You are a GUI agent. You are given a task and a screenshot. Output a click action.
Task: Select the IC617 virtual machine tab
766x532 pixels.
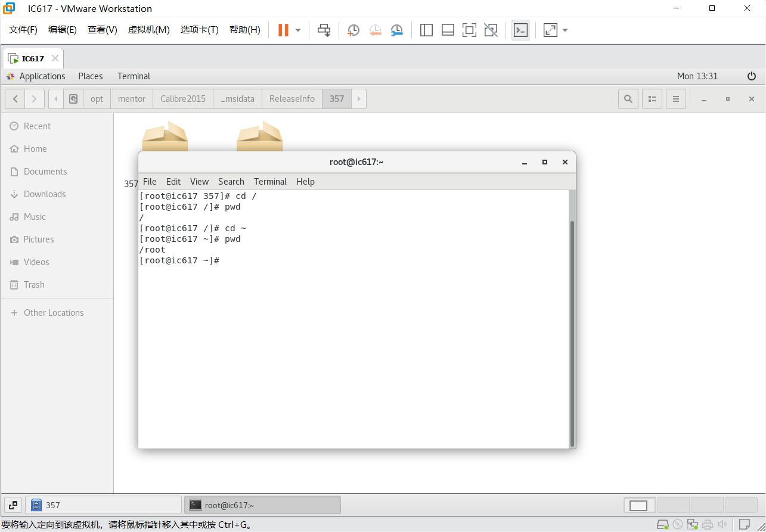(33, 58)
